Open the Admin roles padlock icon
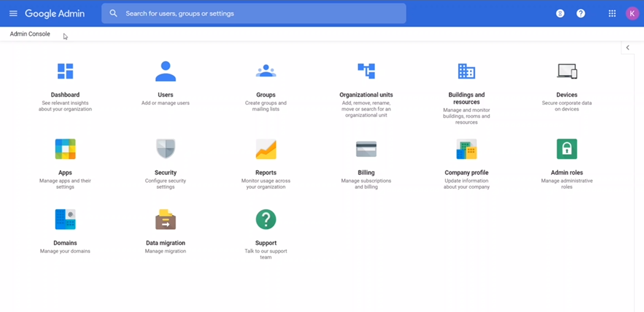Viewport: 644px width, 312px height. (567, 149)
